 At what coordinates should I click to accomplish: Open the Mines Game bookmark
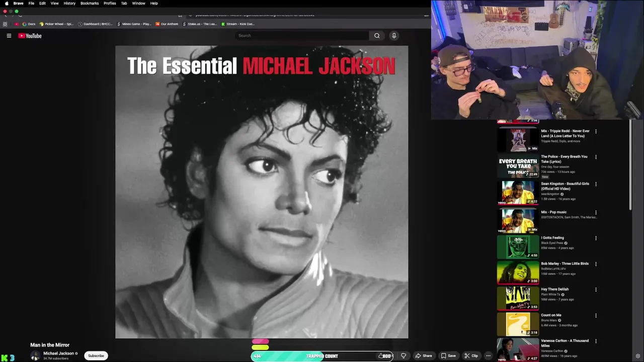[134, 24]
